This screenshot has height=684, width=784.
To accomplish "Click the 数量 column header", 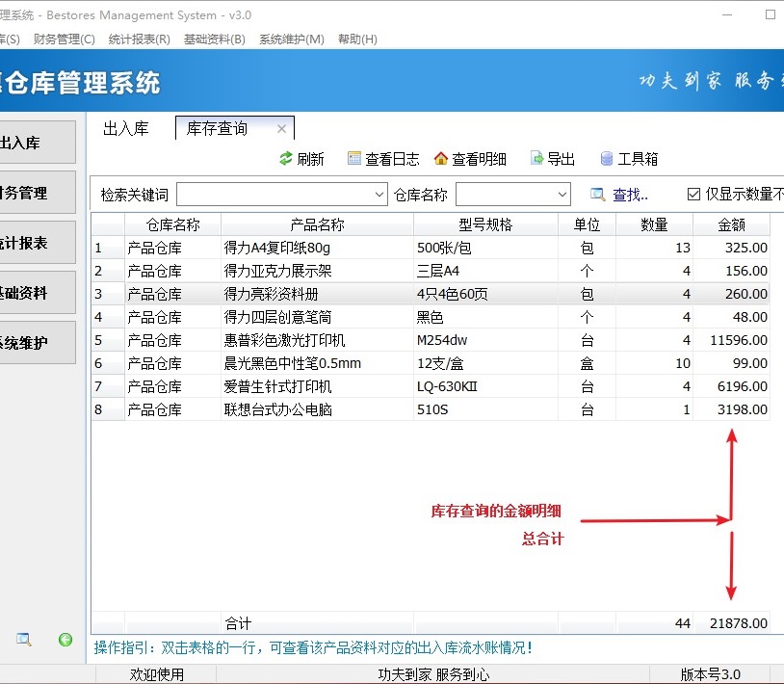I will [655, 224].
